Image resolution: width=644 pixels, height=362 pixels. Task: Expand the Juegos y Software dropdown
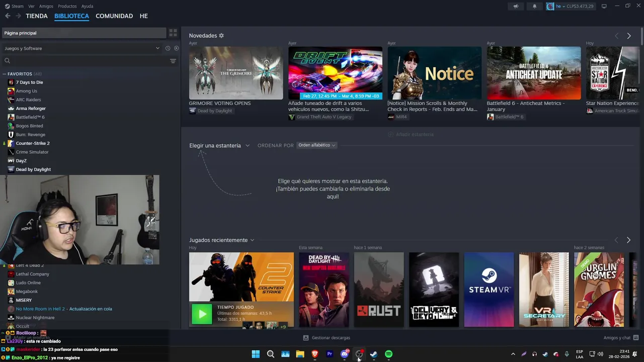[157, 48]
